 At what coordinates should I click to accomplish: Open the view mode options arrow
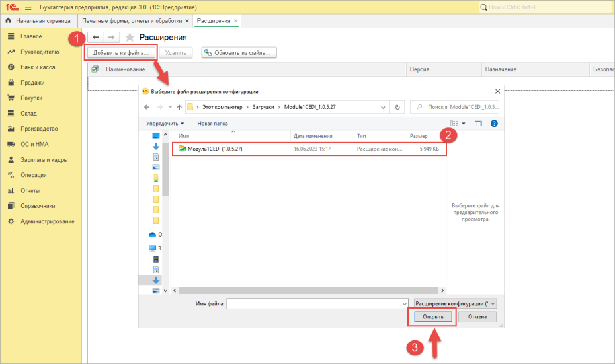coord(464,124)
